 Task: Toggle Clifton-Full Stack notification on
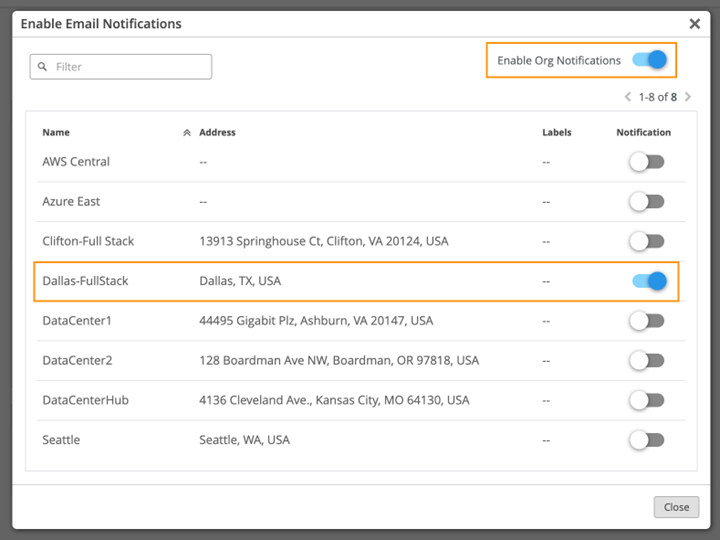click(646, 241)
